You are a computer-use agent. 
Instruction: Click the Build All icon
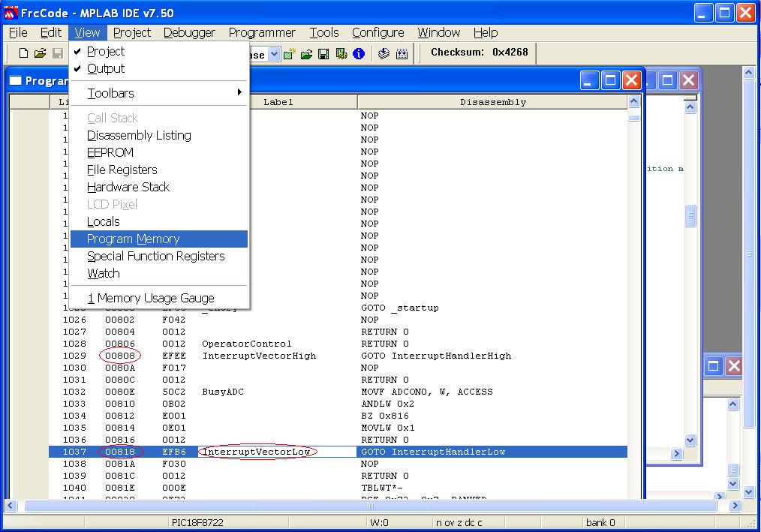click(402, 54)
